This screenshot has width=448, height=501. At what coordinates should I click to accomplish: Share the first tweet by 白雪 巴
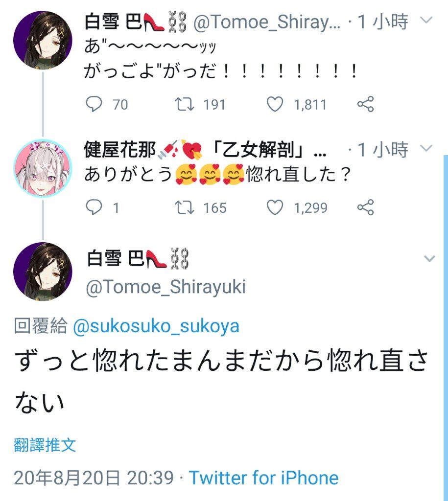(x=365, y=104)
